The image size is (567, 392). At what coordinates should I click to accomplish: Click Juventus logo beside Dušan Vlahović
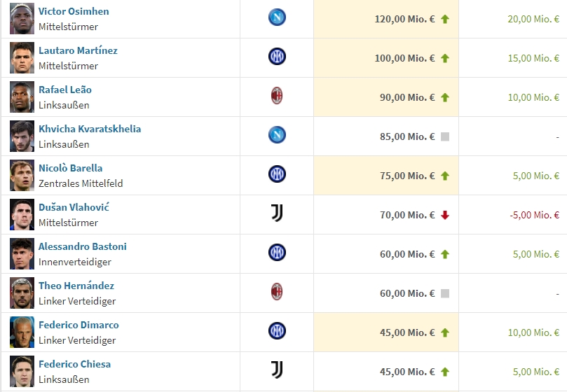point(277,213)
